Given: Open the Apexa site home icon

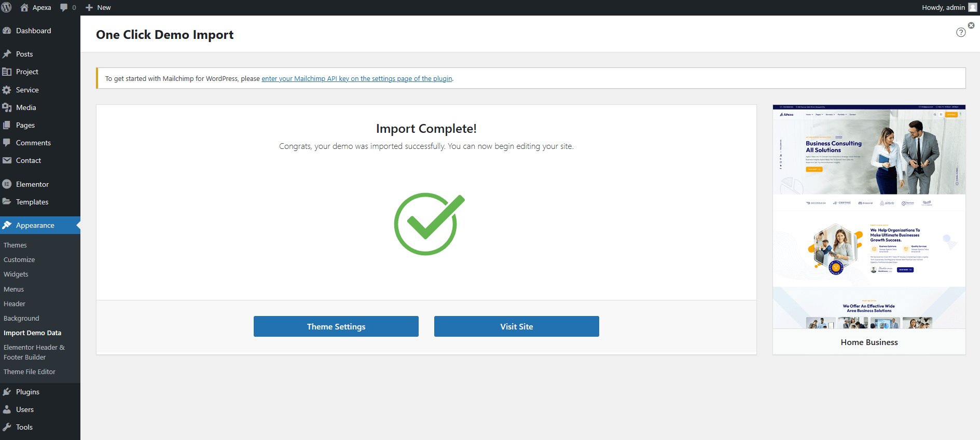Looking at the screenshot, I should pyautogui.click(x=24, y=7).
